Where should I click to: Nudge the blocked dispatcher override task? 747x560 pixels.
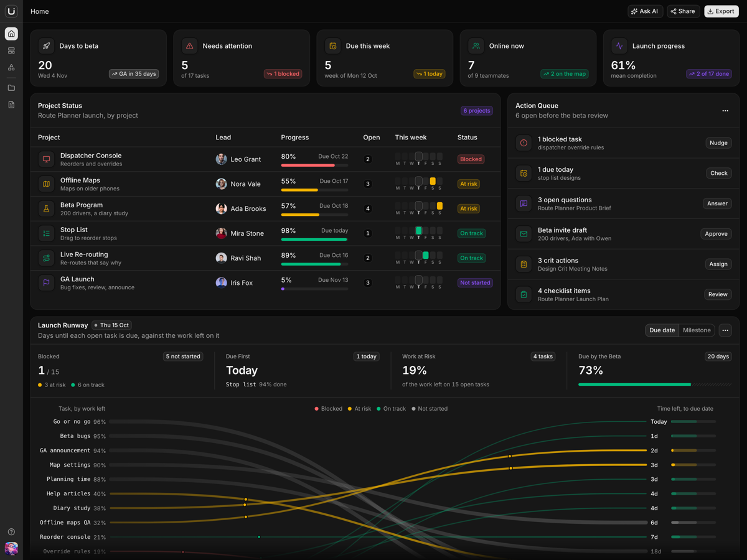click(x=718, y=143)
